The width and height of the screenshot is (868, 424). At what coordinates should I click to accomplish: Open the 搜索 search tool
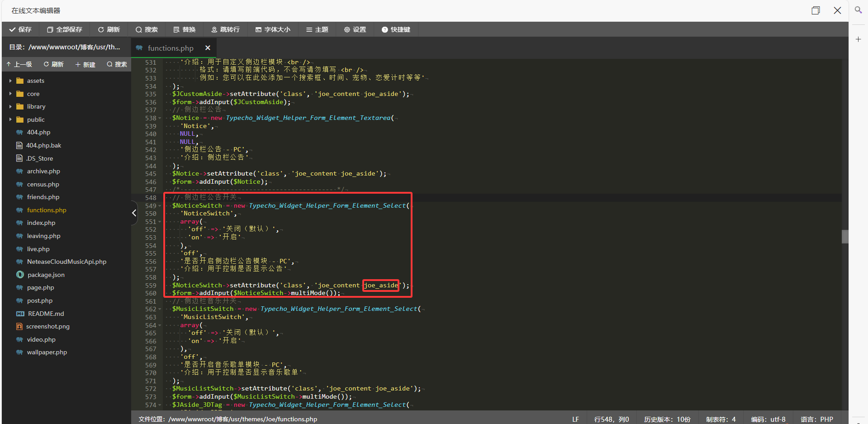click(146, 29)
